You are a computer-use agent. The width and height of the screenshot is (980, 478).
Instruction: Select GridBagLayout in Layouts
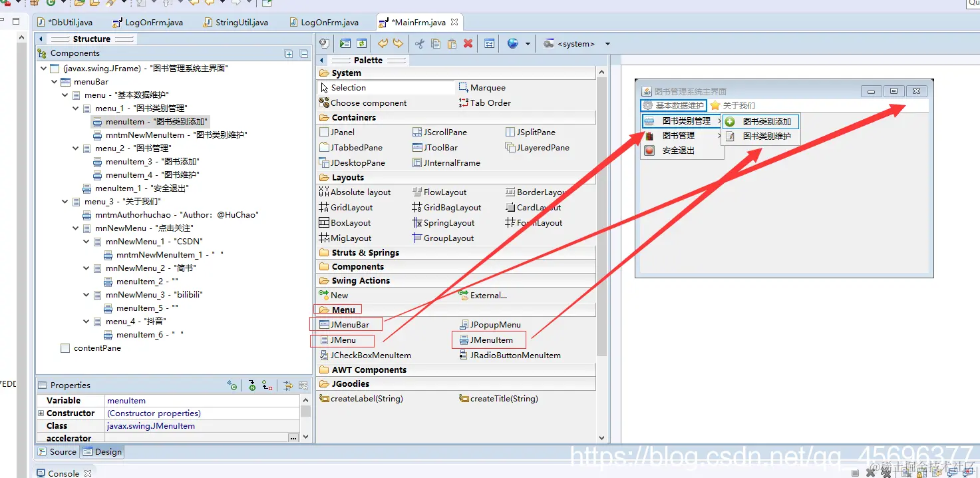[x=446, y=208]
